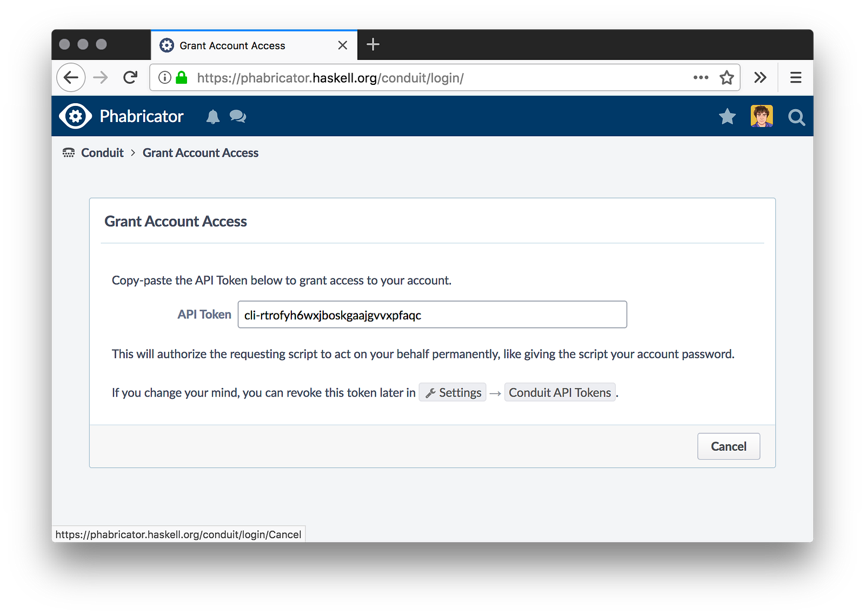Open the Conpherence messages icon

238,117
